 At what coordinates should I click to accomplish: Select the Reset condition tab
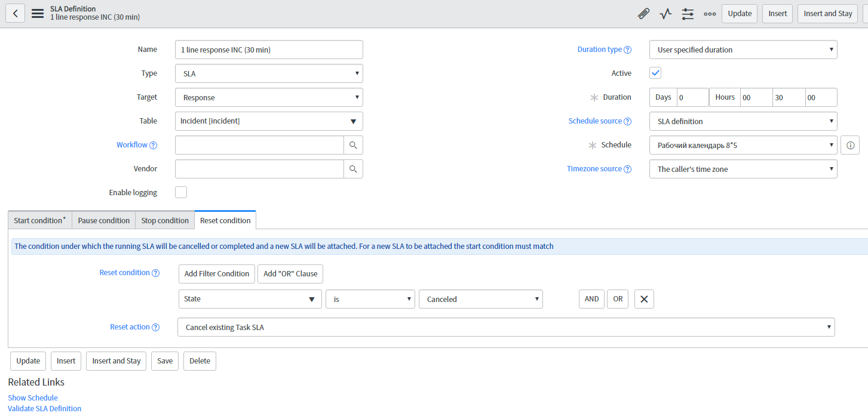[x=225, y=220]
